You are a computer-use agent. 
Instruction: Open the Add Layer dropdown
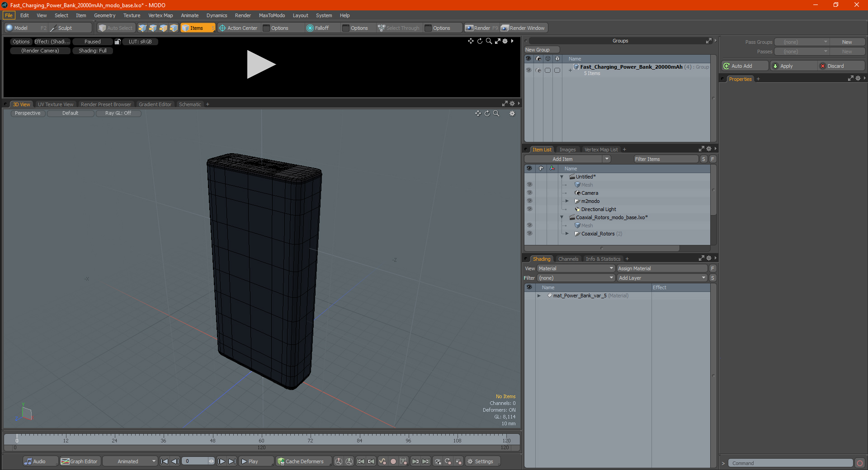tap(662, 278)
